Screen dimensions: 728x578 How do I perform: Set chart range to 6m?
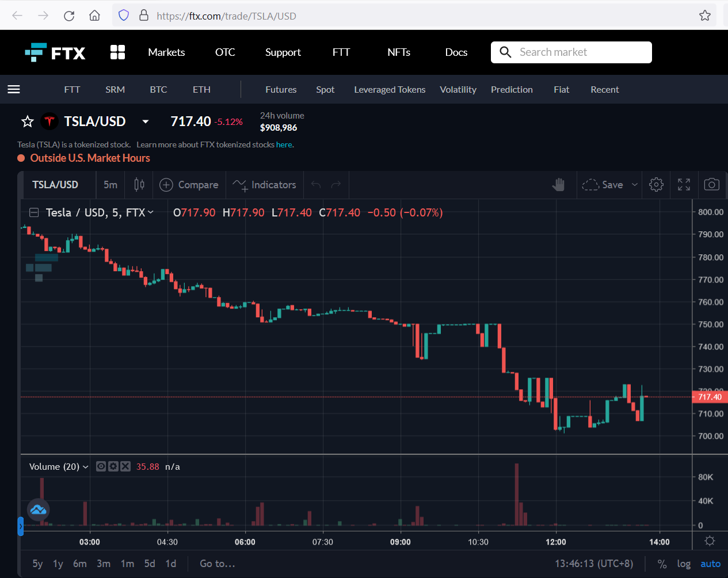point(80,564)
